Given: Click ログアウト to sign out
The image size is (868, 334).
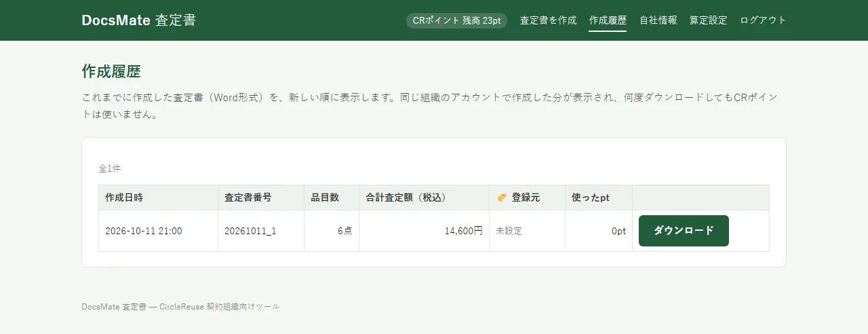Looking at the screenshot, I should (x=763, y=20).
